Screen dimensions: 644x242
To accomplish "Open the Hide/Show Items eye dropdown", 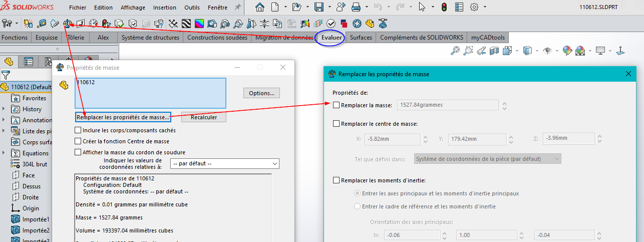I will point(557,51).
